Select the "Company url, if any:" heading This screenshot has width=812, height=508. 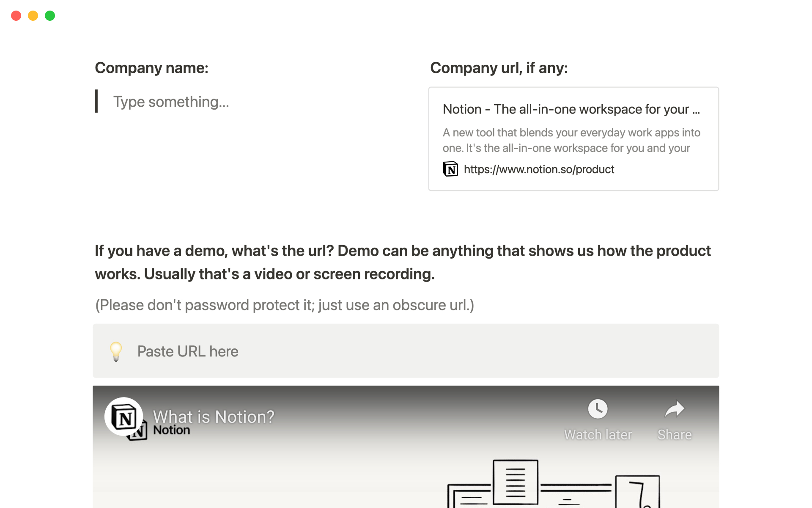(499, 68)
